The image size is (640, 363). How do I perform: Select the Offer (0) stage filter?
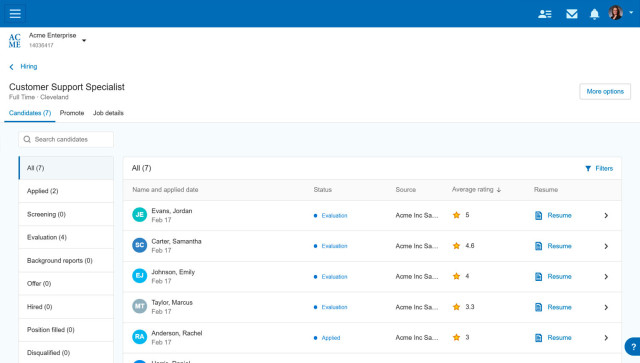coord(66,283)
